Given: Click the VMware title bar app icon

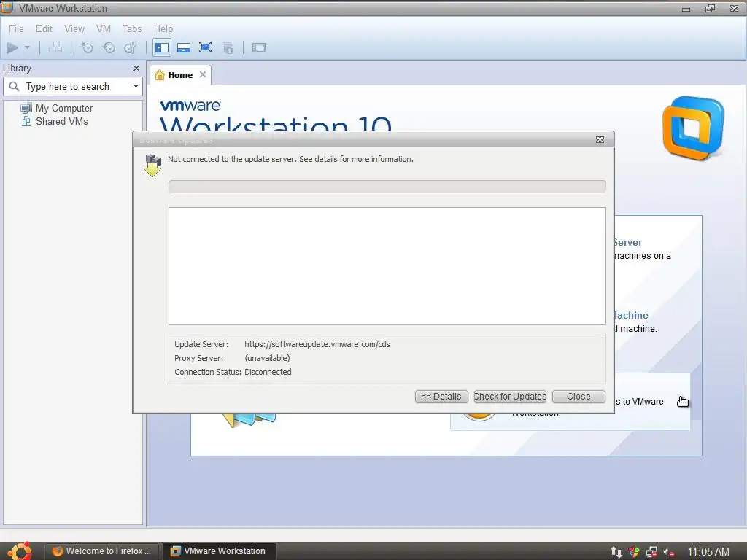Looking at the screenshot, I should pyautogui.click(x=7, y=7).
